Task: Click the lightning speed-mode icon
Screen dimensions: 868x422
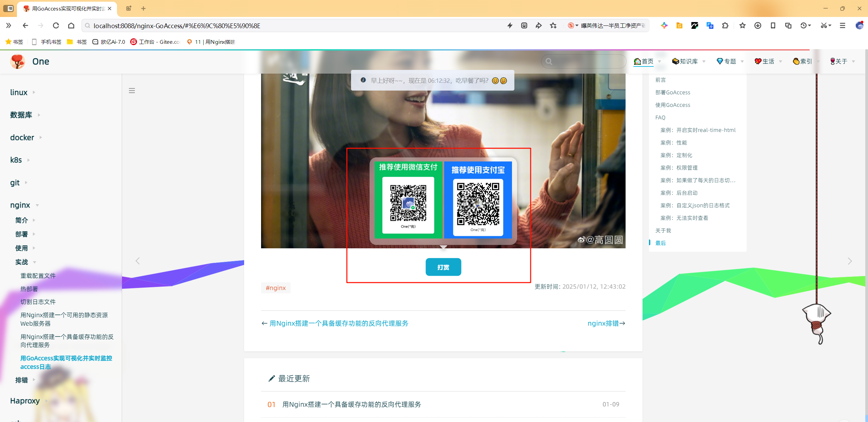Action: click(510, 25)
